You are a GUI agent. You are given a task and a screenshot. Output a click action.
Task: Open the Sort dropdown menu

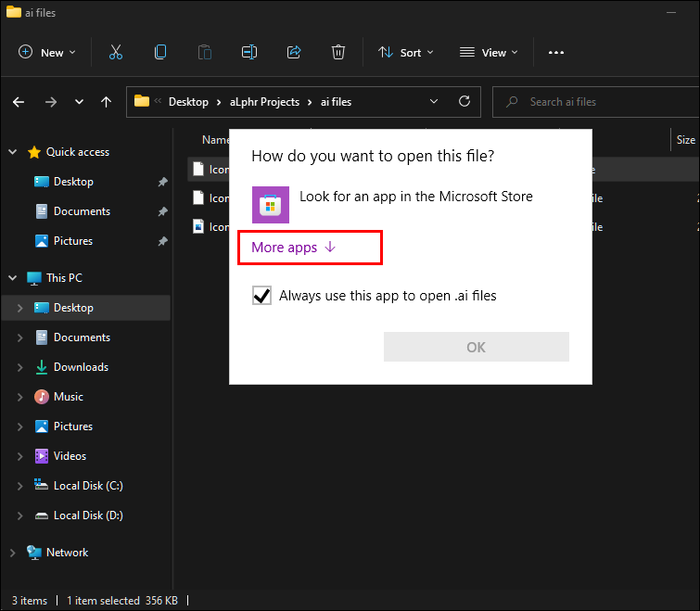click(406, 53)
